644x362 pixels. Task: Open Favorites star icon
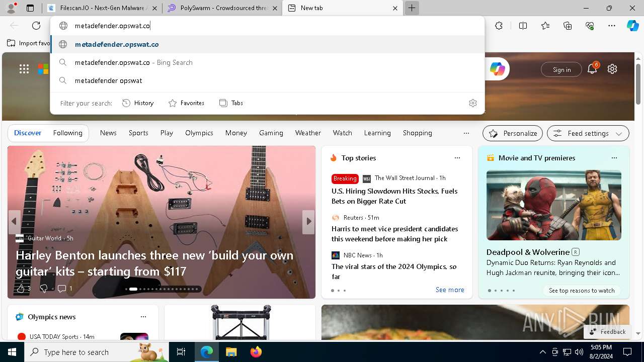545,26
